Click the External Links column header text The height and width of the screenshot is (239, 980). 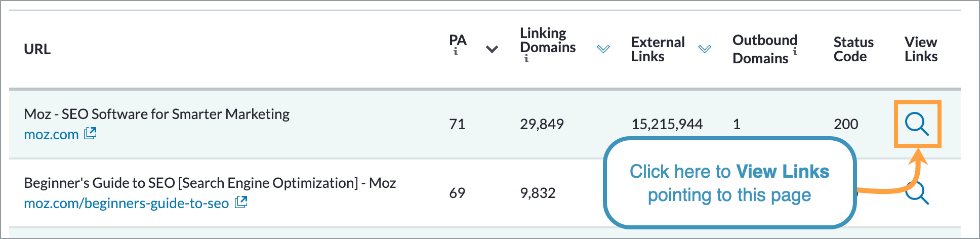[658, 49]
